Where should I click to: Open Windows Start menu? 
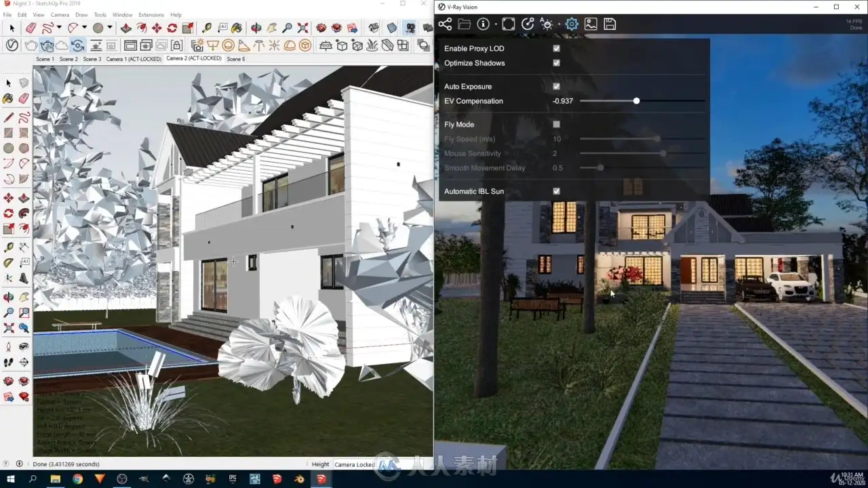[12, 479]
